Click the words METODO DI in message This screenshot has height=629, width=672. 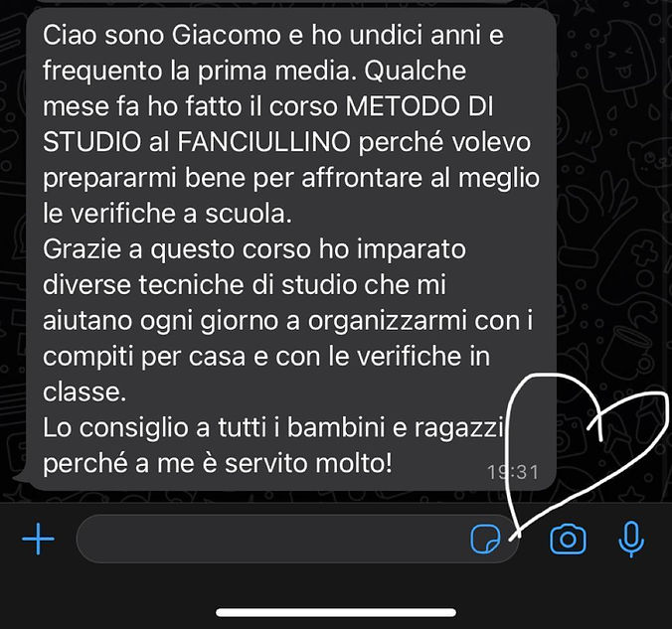[420, 106]
